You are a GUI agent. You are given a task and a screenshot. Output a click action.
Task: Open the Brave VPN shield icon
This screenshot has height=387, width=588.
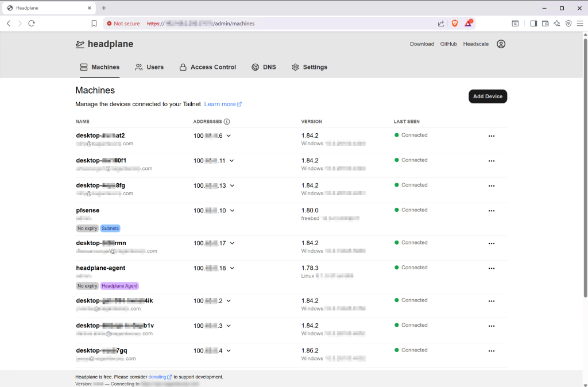click(568, 23)
